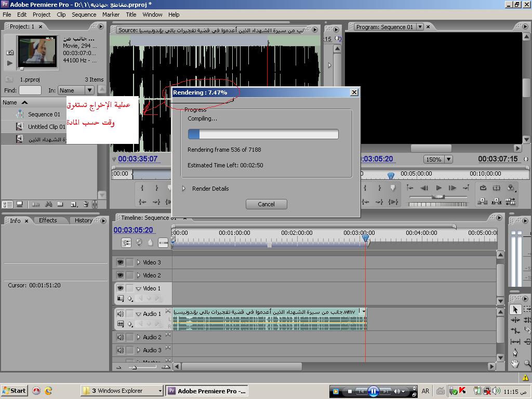The image size is (532, 399).
Task: Toggle Video 1 track visibility eye
Action: (x=120, y=288)
